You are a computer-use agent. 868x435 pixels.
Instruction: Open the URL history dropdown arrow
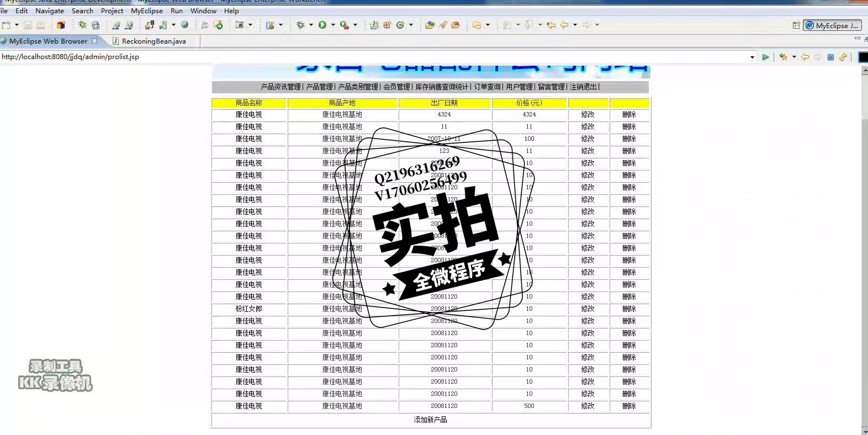[x=752, y=57]
